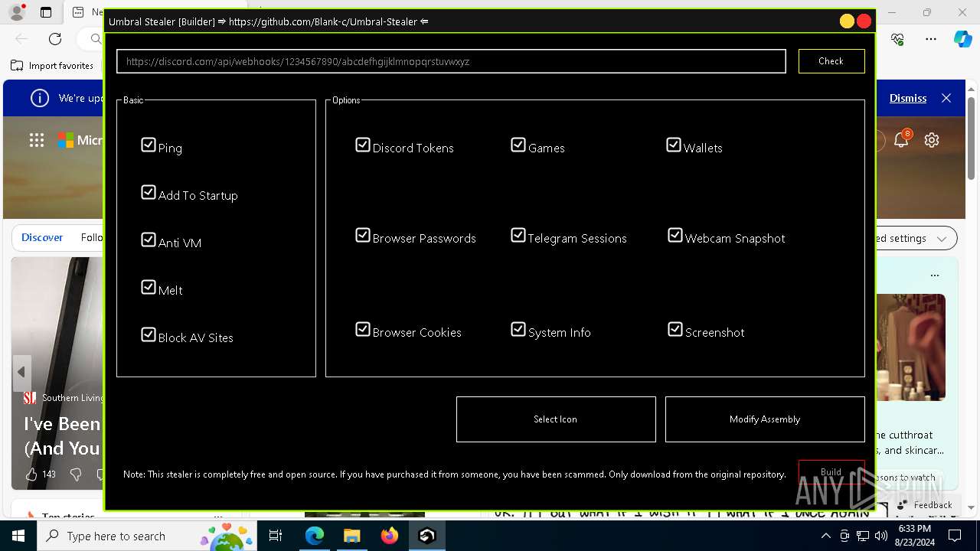Open more options on right news card
980x551 pixels.
(x=935, y=275)
